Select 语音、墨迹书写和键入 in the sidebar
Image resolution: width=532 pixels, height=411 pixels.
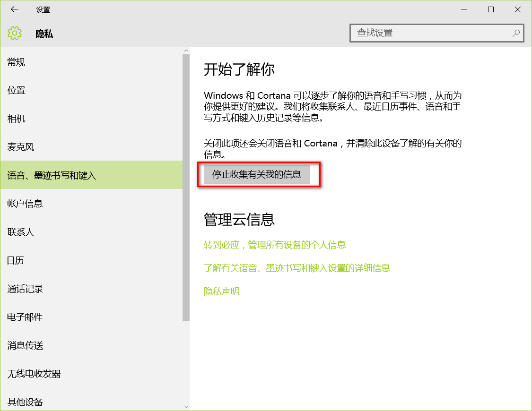[x=91, y=175]
